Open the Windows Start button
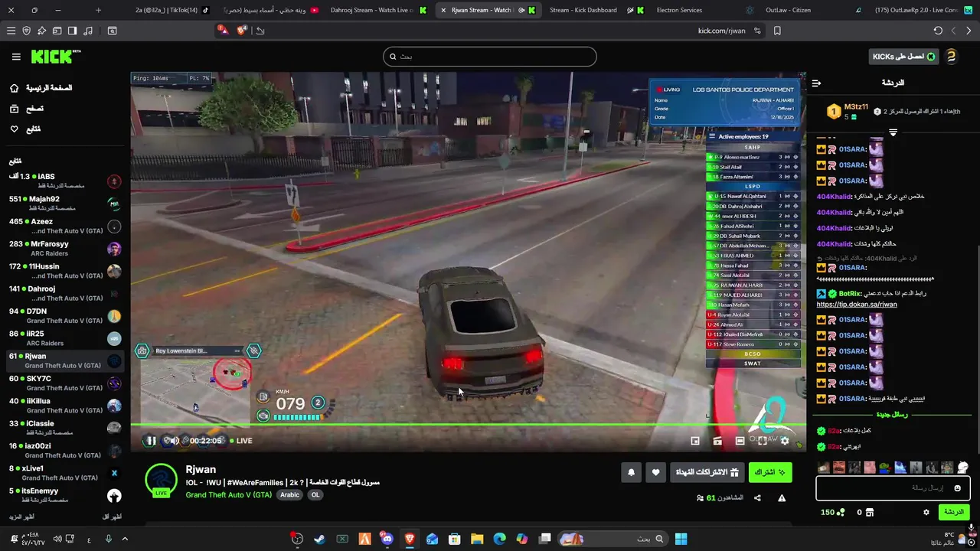 (681, 539)
